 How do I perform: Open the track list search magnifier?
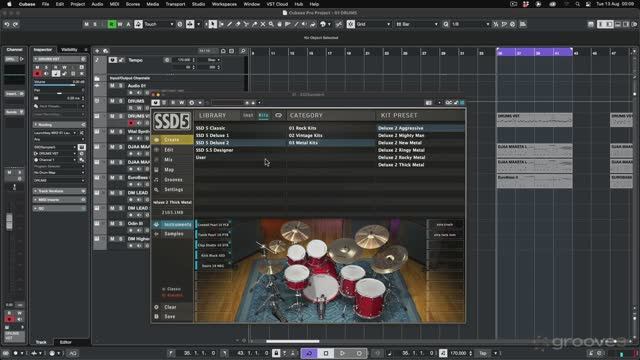(x=243, y=51)
